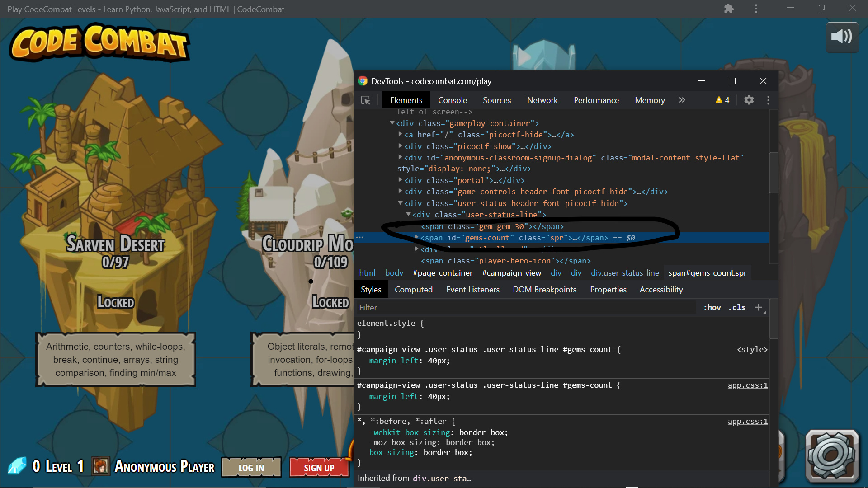The image size is (868, 488).
Task: Select the Styles pane tab
Action: click(x=371, y=290)
